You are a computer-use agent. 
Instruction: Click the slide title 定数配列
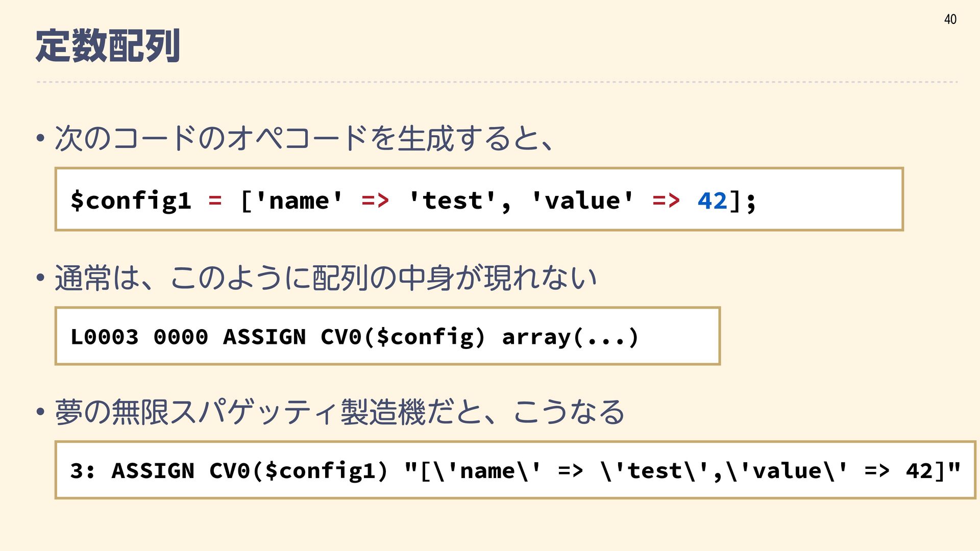click(x=108, y=46)
